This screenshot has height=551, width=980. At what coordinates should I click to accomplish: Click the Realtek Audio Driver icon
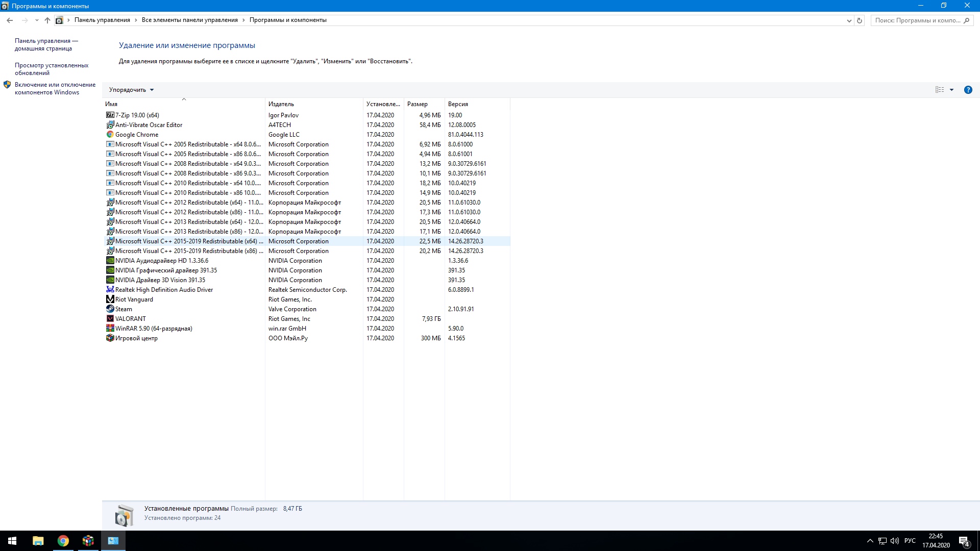click(x=110, y=290)
